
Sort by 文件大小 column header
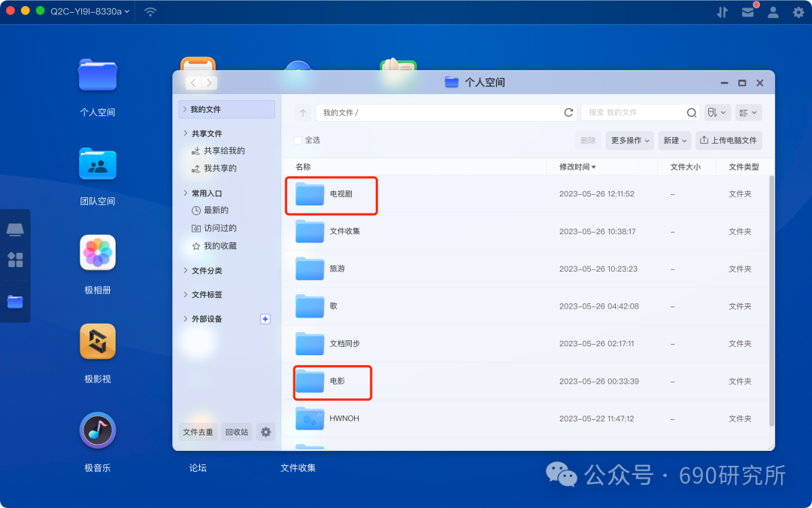tap(685, 167)
